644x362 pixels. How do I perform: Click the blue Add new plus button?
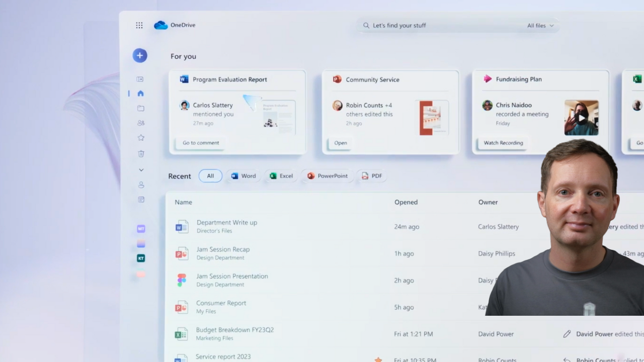pyautogui.click(x=140, y=55)
